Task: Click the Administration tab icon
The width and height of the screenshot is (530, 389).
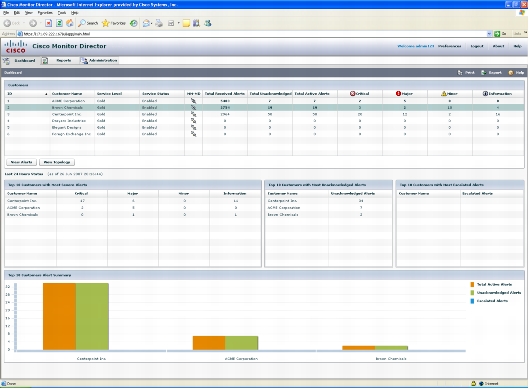Action: pyautogui.click(x=84, y=61)
